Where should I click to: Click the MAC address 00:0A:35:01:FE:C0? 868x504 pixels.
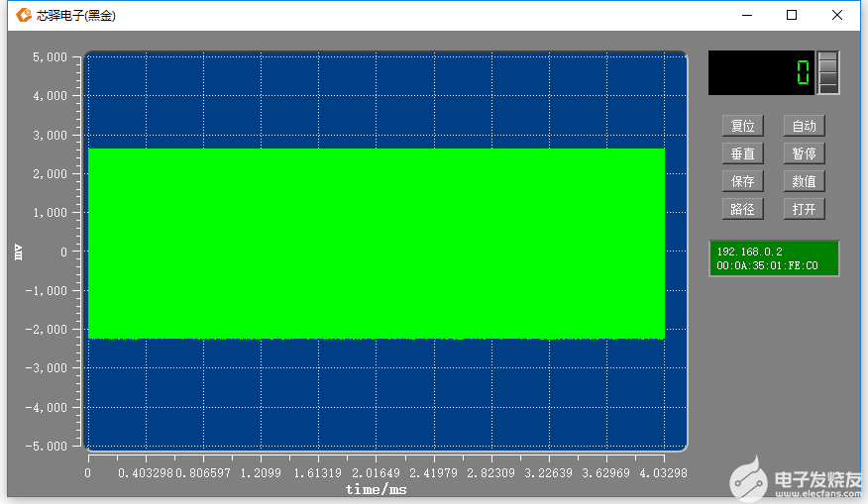coord(767,265)
